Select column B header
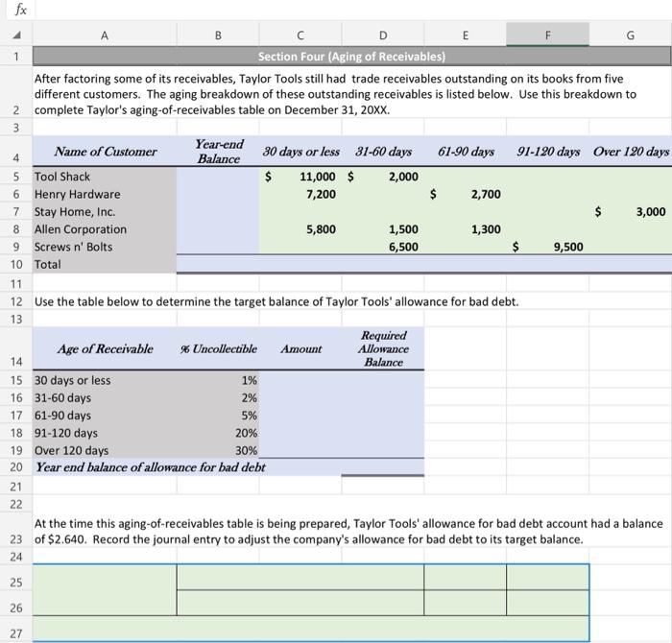This screenshot has height=643, width=672. pos(218,36)
